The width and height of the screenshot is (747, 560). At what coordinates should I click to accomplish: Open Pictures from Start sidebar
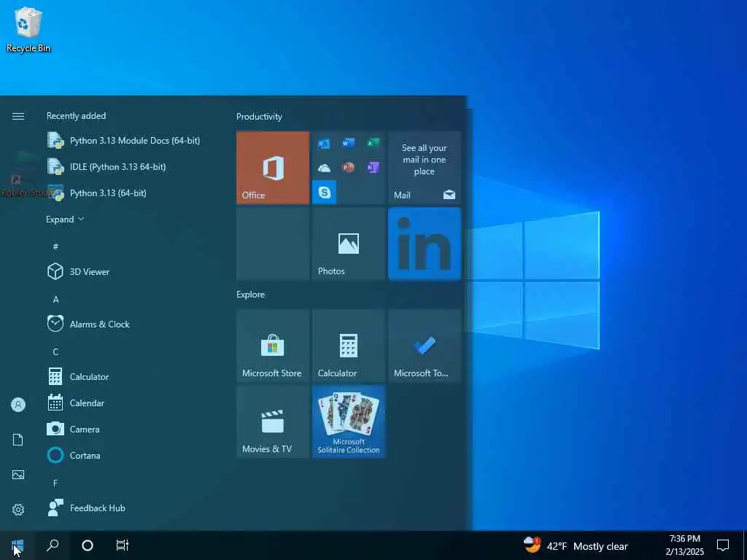(18, 475)
